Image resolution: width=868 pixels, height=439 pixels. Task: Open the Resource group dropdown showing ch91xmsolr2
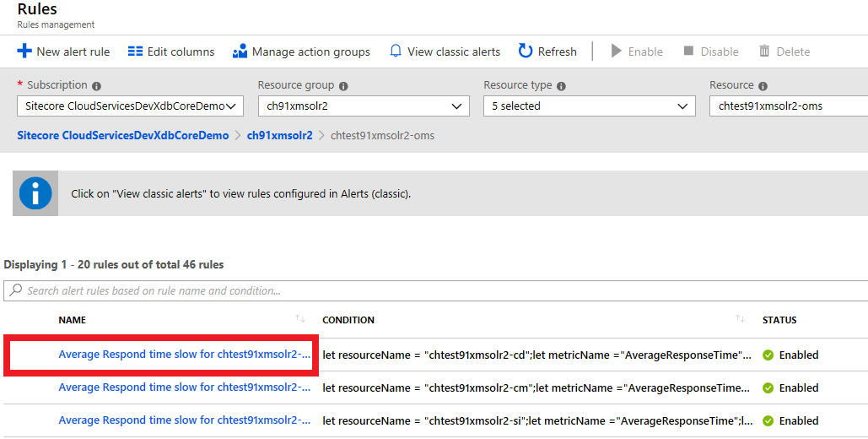(364, 106)
